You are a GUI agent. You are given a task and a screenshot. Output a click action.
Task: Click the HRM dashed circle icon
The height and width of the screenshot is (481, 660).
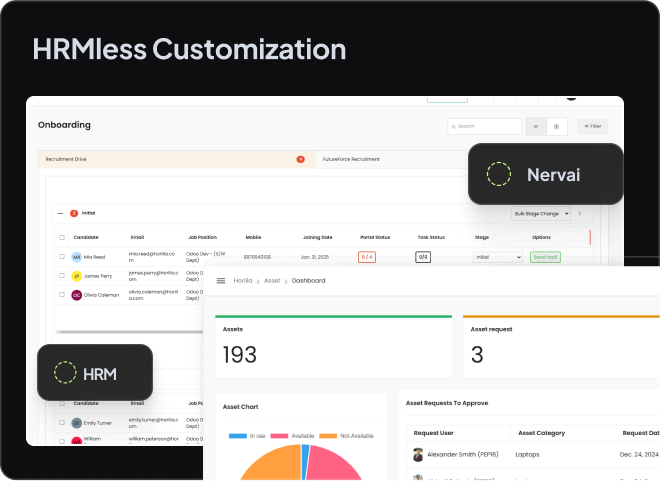65,374
